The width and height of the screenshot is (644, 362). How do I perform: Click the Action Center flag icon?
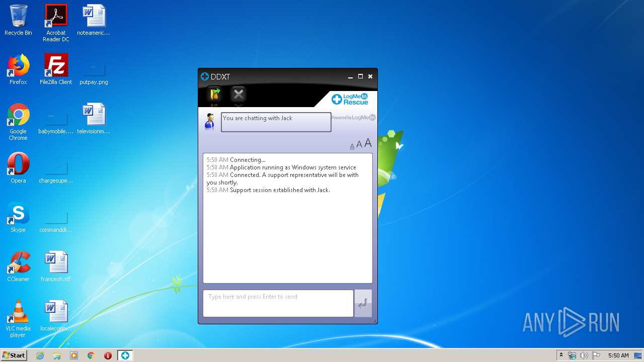(x=596, y=355)
